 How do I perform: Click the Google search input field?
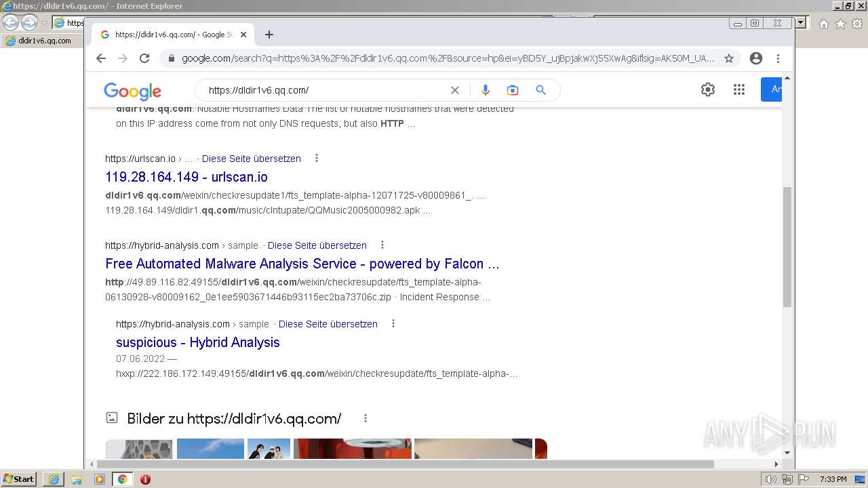(x=325, y=90)
